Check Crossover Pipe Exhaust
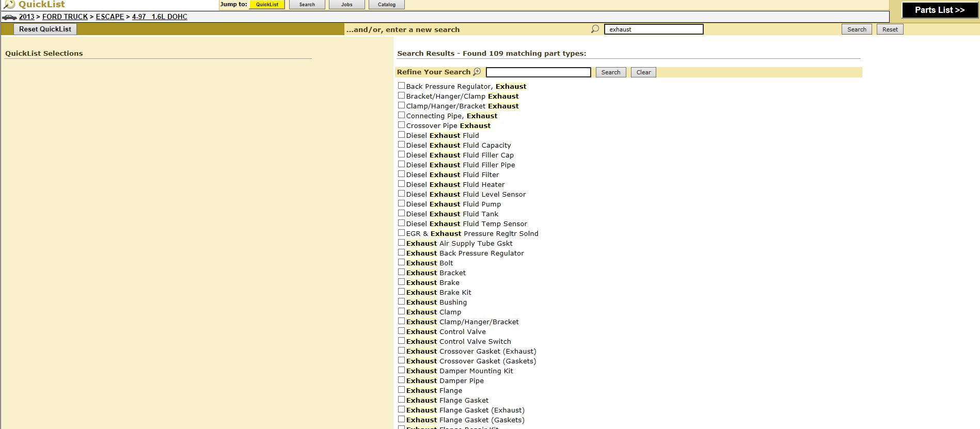Screen dimensions: 980x429 401,125
